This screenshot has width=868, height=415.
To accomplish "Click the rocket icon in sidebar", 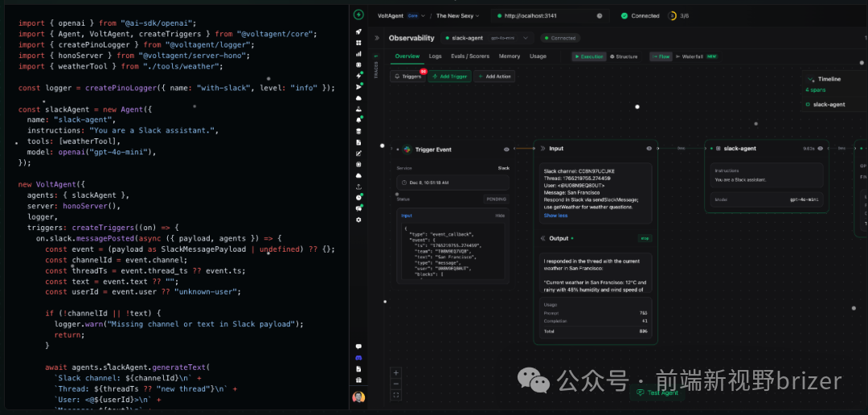I will (358, 32).
